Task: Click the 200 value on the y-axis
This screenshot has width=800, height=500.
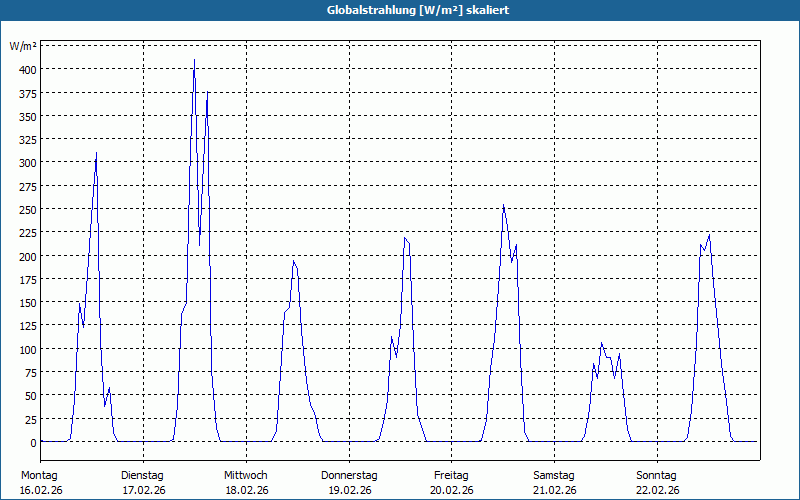Action: pos(27,257)
